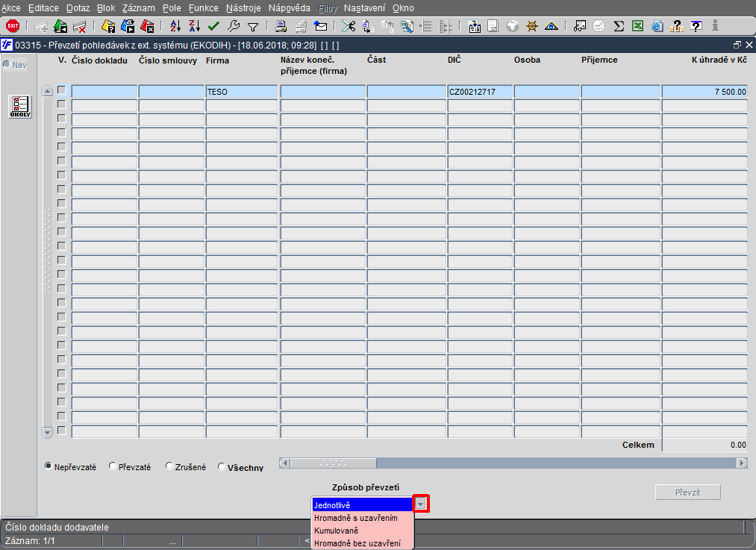Open the Nápověda menu

tap(290, 8)
